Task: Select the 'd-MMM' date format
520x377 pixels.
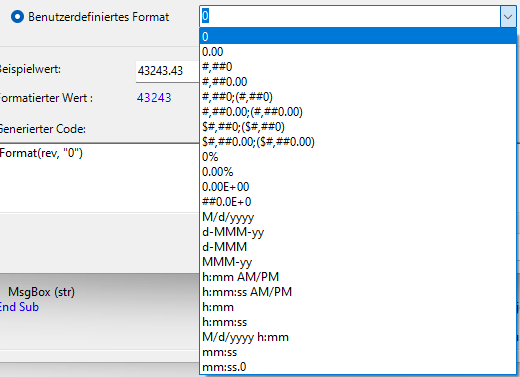Action: (358, 247)
